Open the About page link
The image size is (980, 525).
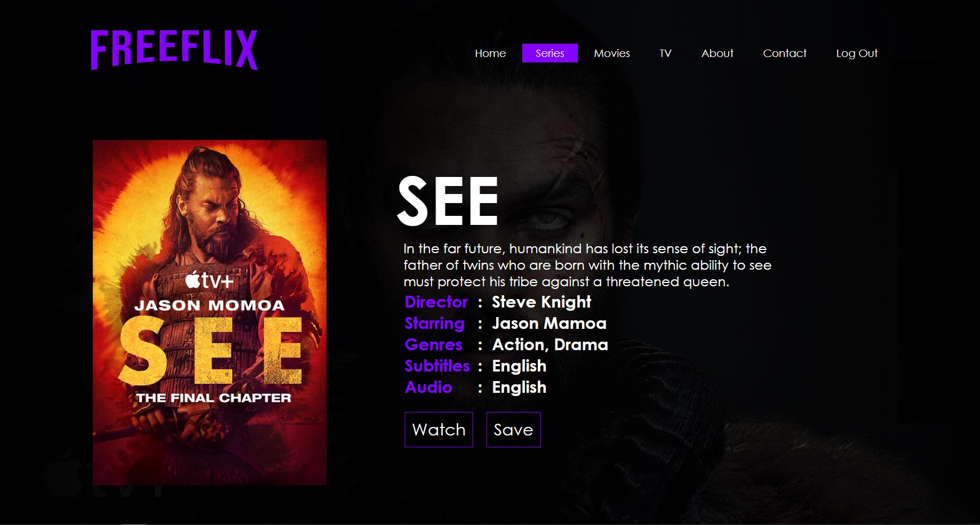[718, 53]
